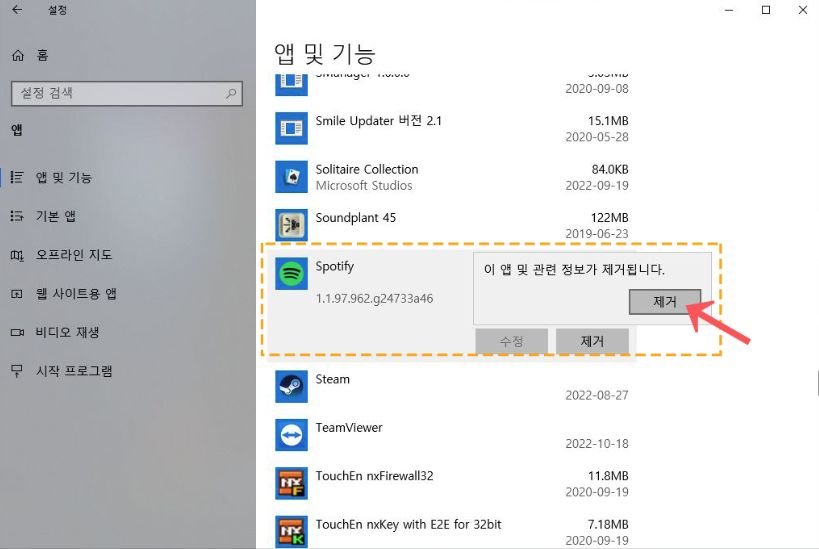
Task: Switch to 비디오 재생 page
Action: pos(67,332)
